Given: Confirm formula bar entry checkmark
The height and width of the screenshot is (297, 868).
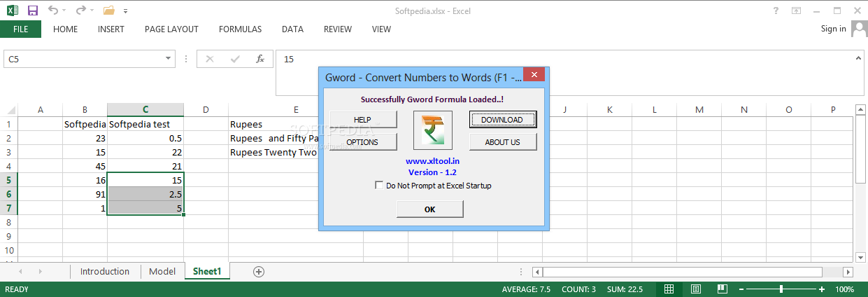Looking at the screenshot, I should [x=235, y=60].
